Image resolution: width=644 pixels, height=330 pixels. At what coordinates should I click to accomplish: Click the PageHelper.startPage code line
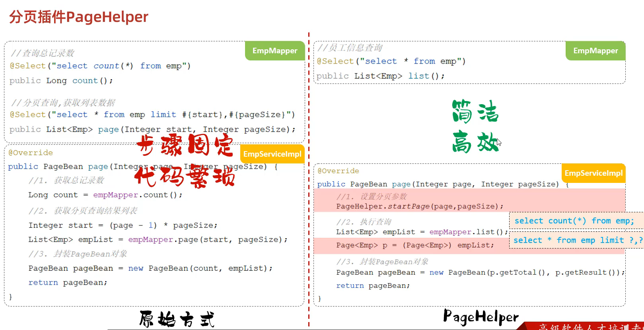tap(420, 206)
